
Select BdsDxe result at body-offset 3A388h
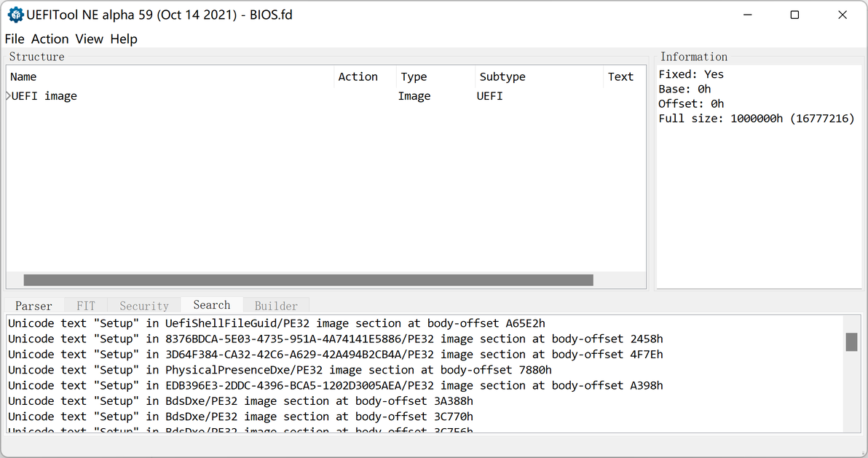coord(240,401)
